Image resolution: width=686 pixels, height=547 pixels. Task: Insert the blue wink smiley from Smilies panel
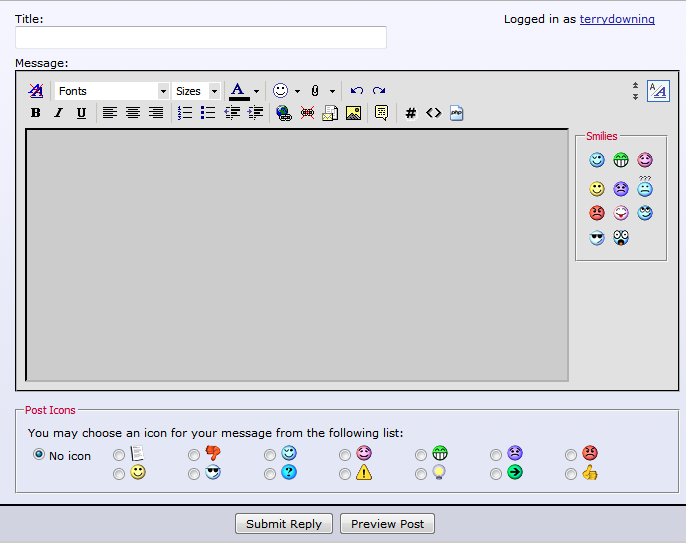[x=597, y=160]
